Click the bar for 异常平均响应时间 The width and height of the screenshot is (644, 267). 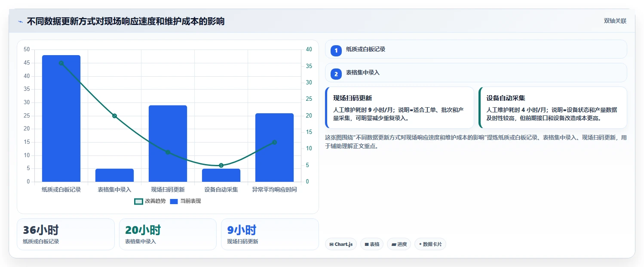pyautogui.click(x=274, y=147)
